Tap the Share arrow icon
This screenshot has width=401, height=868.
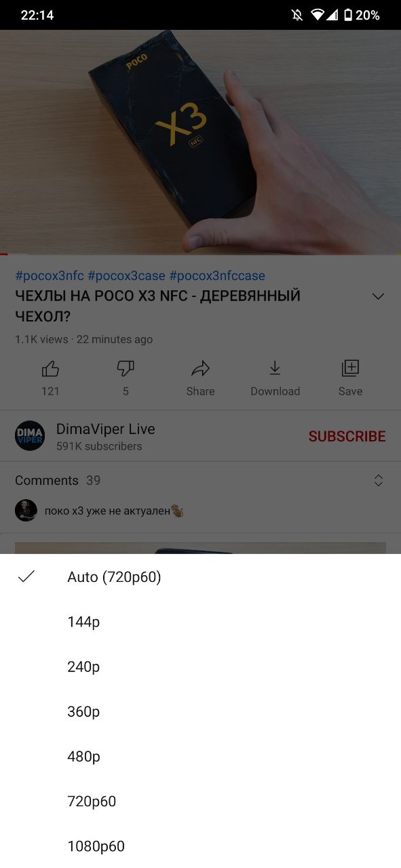pyautogui.click(x=200, y=369)
